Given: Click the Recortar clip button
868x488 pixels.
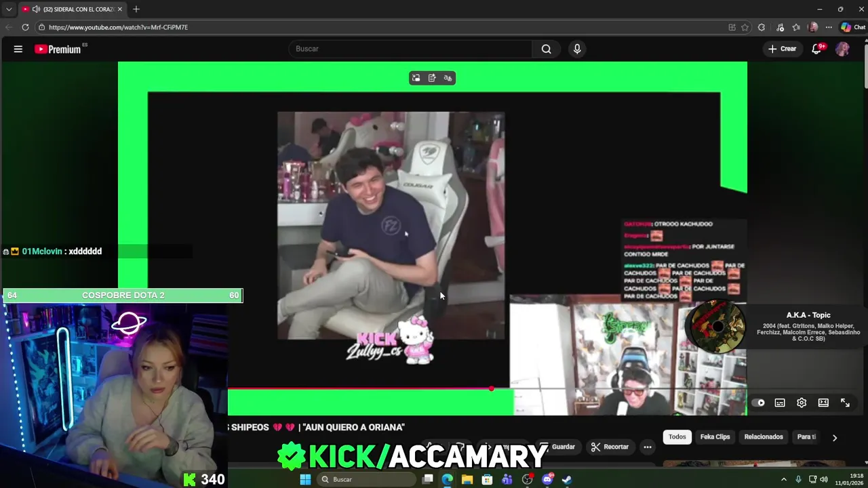Looking at the screenshot, I should [610, 447].
